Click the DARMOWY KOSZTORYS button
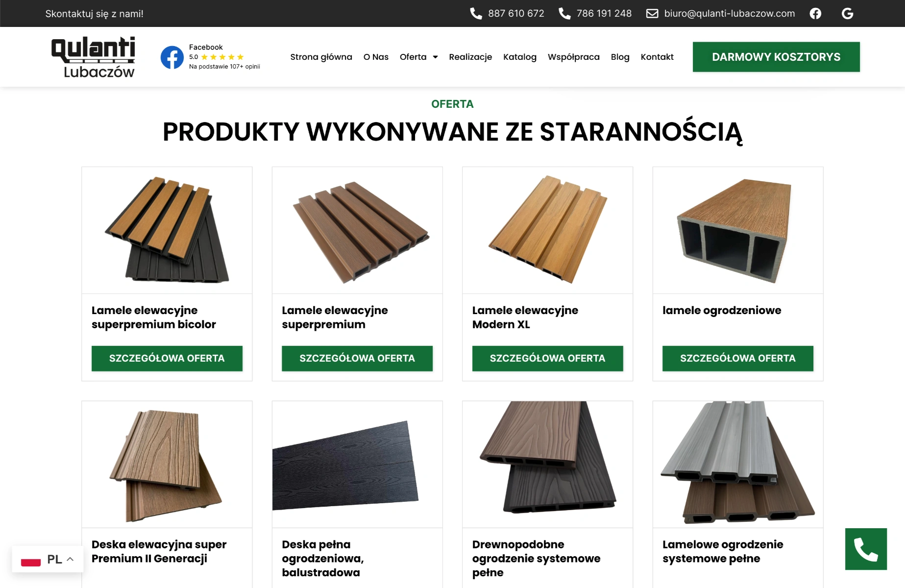This screenshot has height=588, width=905. (x=776, y=57)
